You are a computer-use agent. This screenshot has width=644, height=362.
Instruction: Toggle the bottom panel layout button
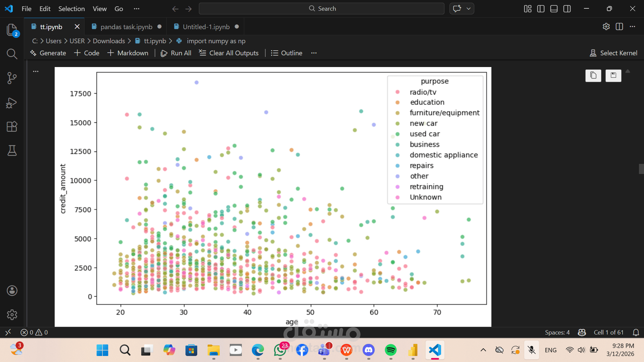(554, 9)
